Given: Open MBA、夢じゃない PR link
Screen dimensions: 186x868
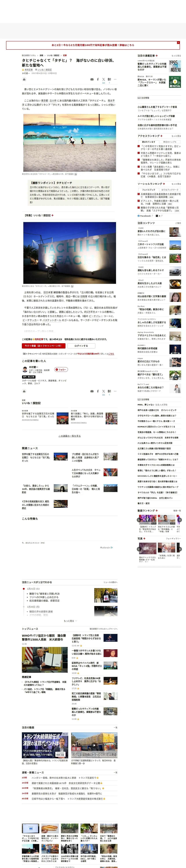Looking at the screenshot, I should tap(152, 405).
